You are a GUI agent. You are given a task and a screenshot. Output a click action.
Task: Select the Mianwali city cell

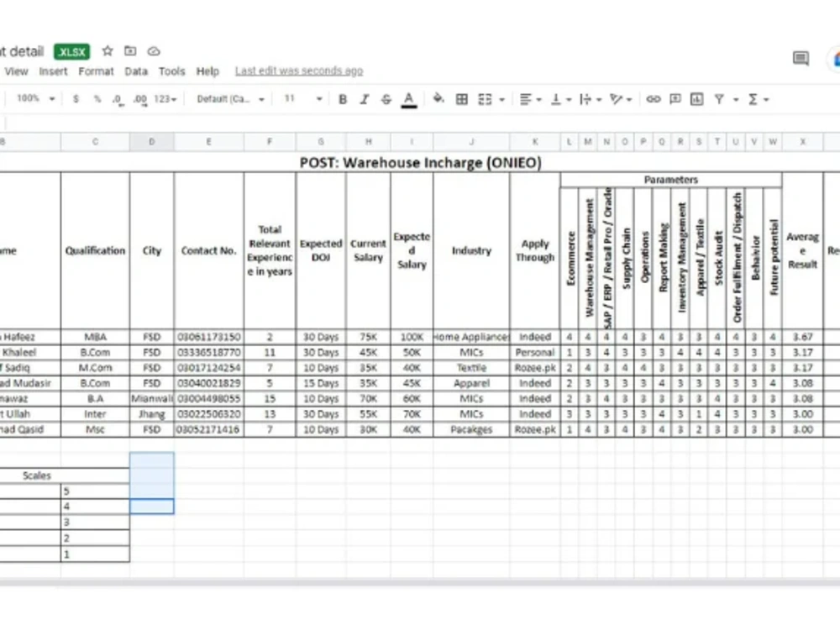pos(151,398)
